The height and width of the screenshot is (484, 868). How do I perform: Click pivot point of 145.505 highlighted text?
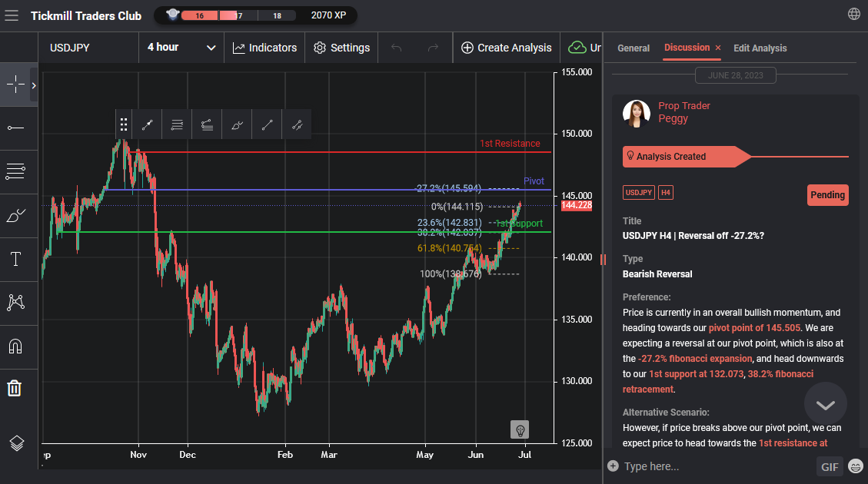point(754,327)
